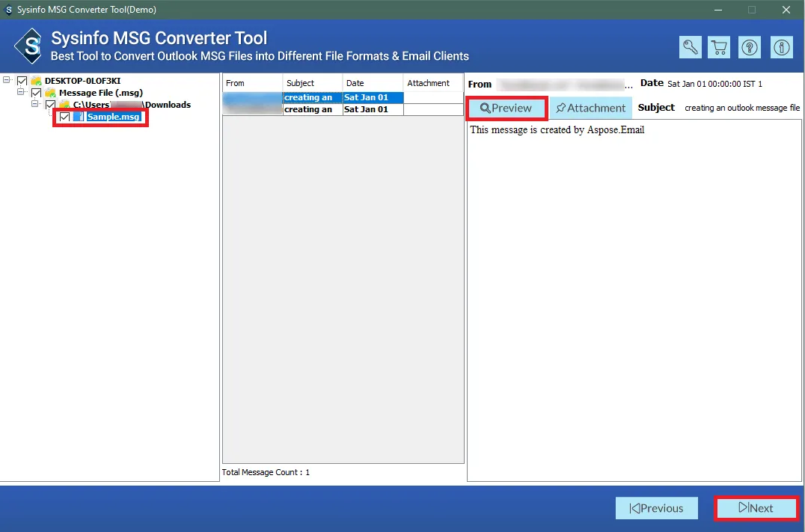805x532 pixels.
Task: Switch to the Preview tab
Action: point(506,108)
